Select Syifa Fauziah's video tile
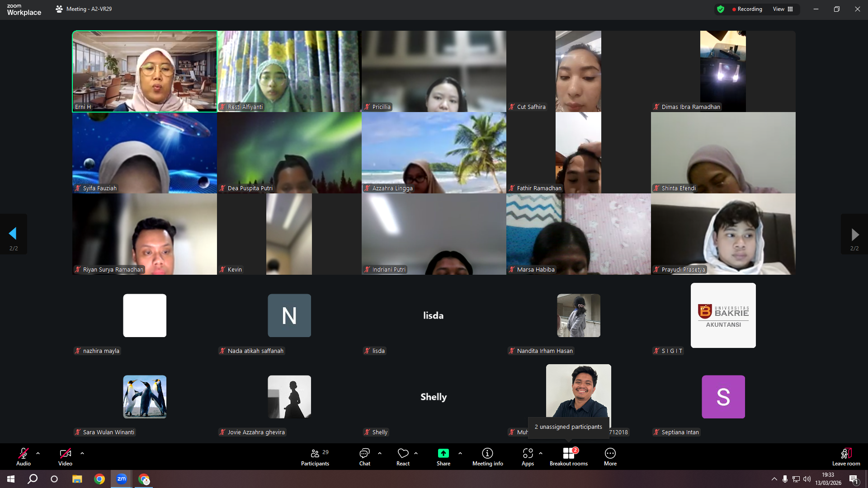868x488 pixels. (145, 153)
